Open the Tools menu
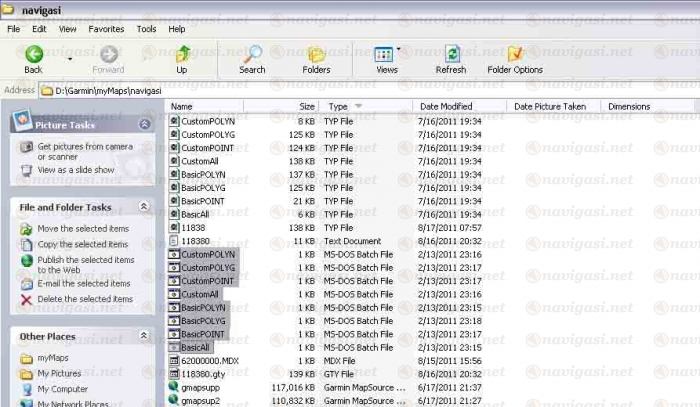The image size is (700, 407). [x=146, y=29]
